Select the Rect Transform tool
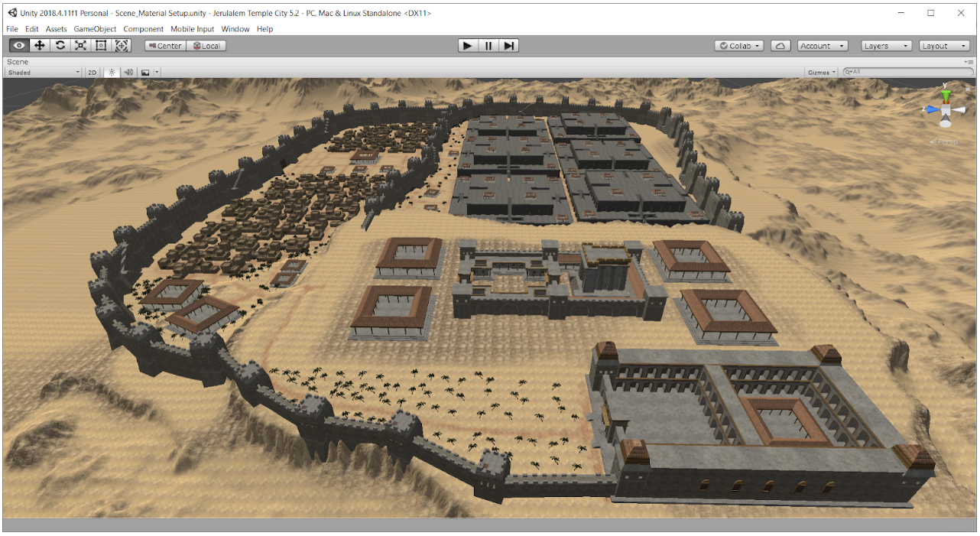 point(101,46)
